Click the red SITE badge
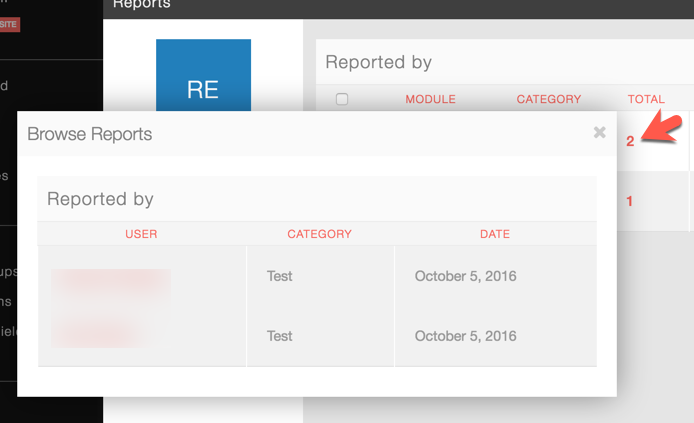694x423 pixels. (9, 24)
